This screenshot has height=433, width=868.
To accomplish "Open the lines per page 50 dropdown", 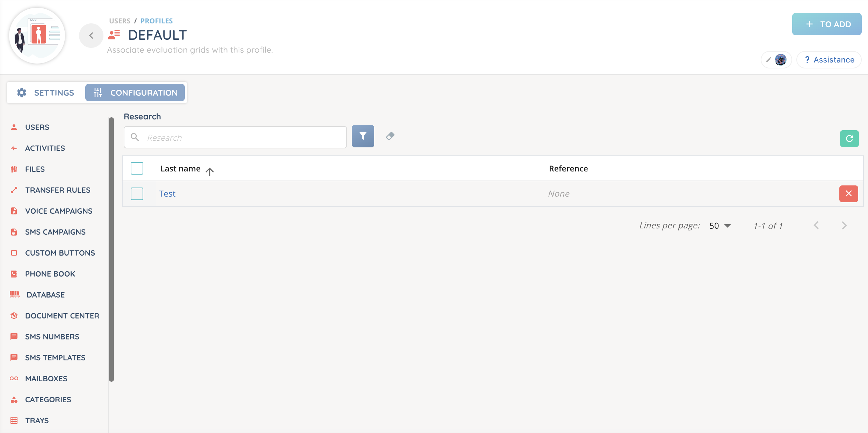I will (x=720, y=226).
